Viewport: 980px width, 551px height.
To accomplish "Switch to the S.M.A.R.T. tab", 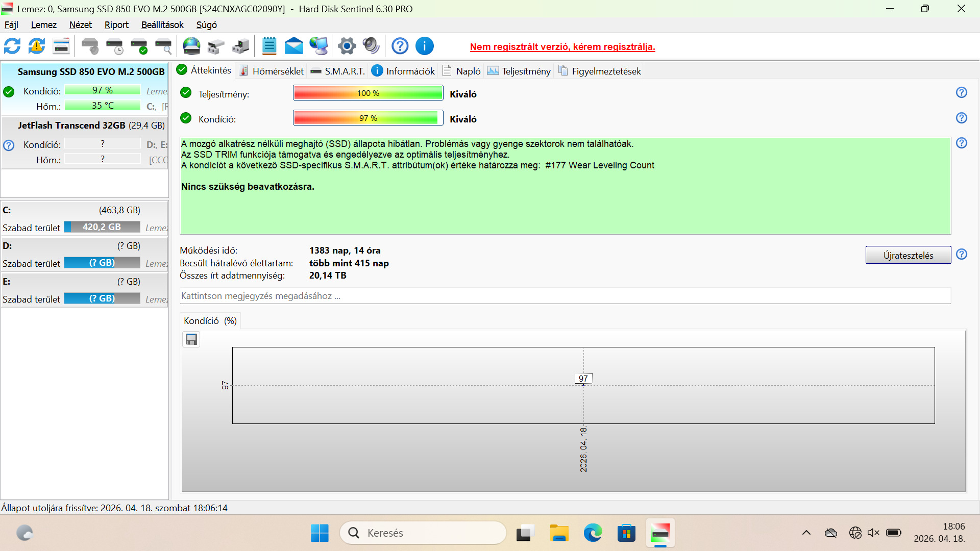I will pyautogui.click(x=338, y=71).
